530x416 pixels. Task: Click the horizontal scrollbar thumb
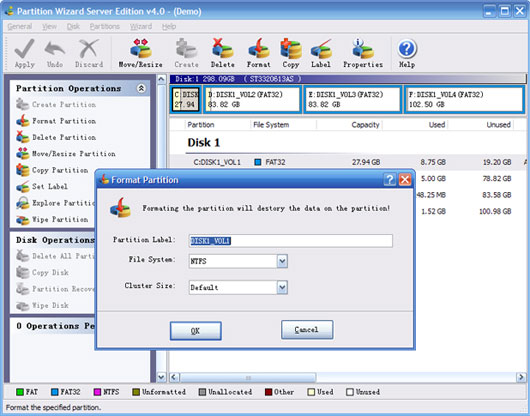click(x=248, y=377)
